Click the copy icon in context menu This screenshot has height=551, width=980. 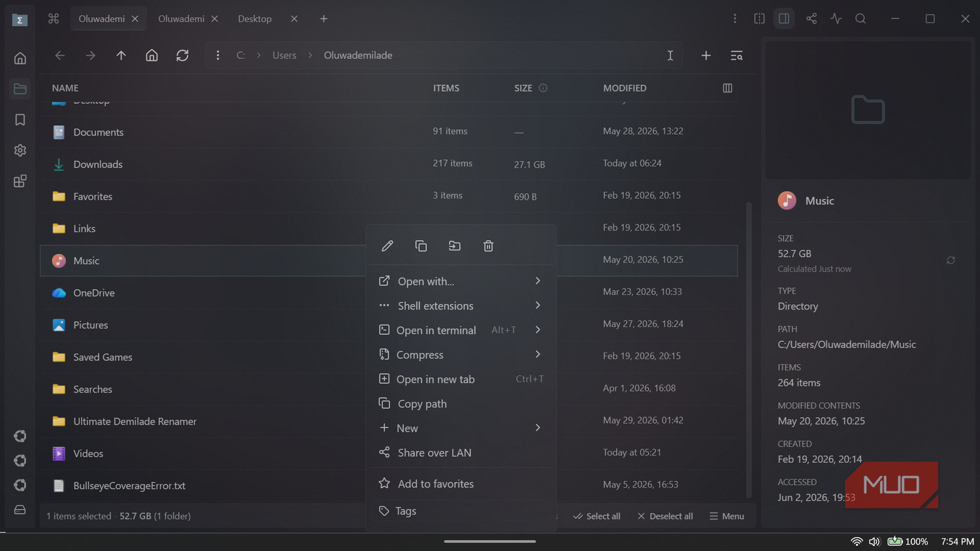[x=421, y=246]
